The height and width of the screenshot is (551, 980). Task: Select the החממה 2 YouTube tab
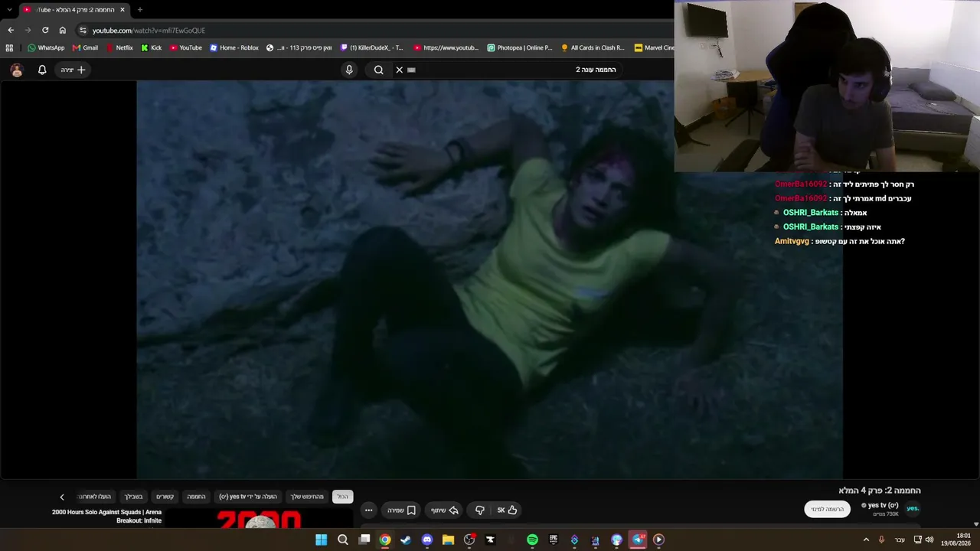point(74,9)
